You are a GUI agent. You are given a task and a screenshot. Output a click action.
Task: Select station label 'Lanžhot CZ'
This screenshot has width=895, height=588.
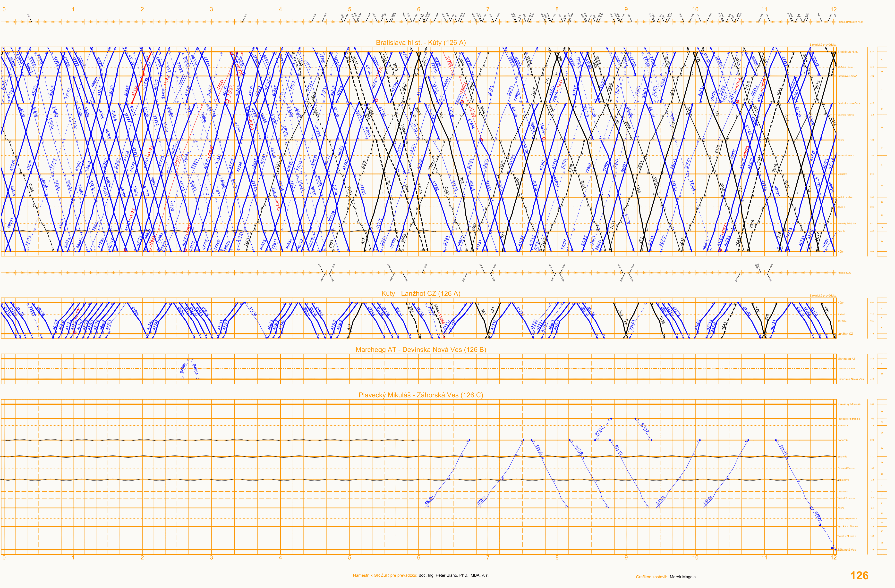[845, 334]
